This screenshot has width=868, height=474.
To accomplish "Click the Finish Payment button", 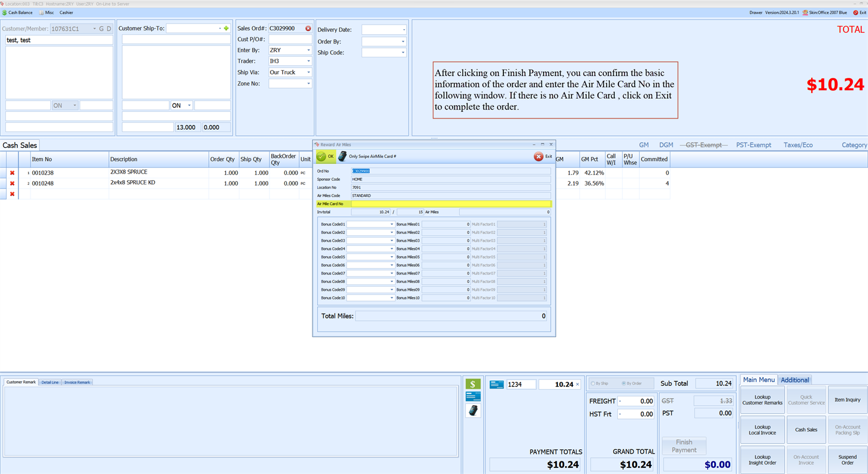I will [x=683, y=446].
